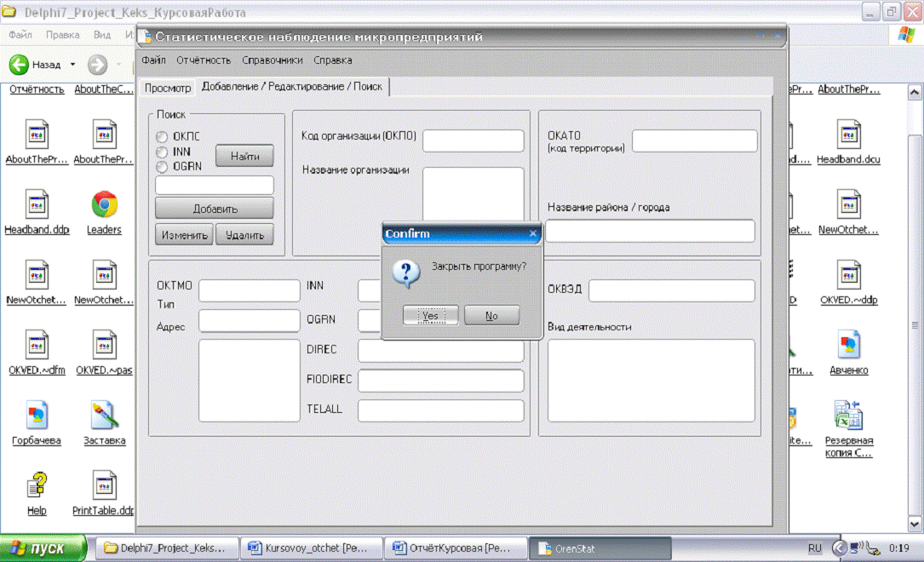
Task: Click the Windows пуск start button
Action: click(43, 548)
